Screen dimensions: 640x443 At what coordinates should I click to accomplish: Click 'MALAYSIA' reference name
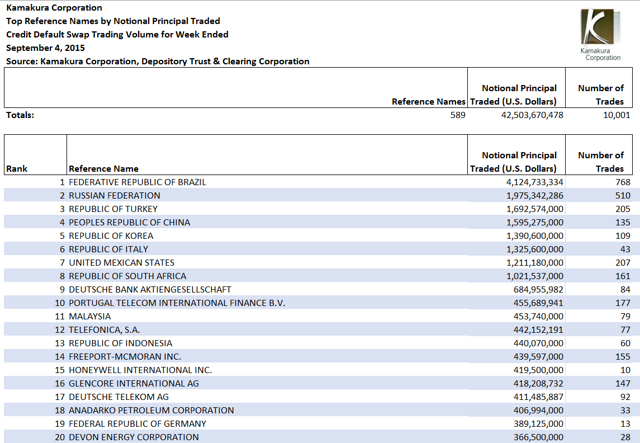click(89, 317)
